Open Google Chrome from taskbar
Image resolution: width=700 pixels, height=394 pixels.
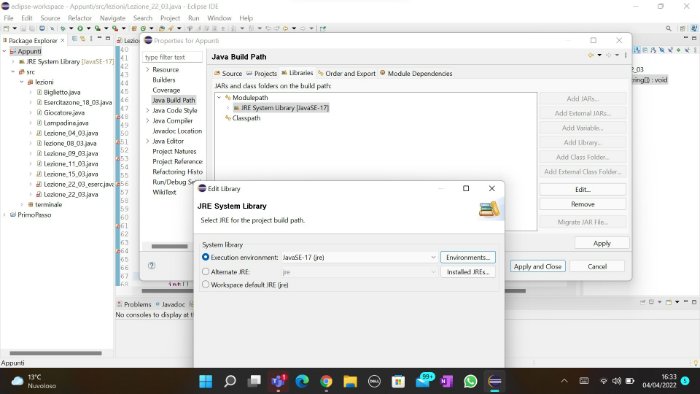[326, 381]
